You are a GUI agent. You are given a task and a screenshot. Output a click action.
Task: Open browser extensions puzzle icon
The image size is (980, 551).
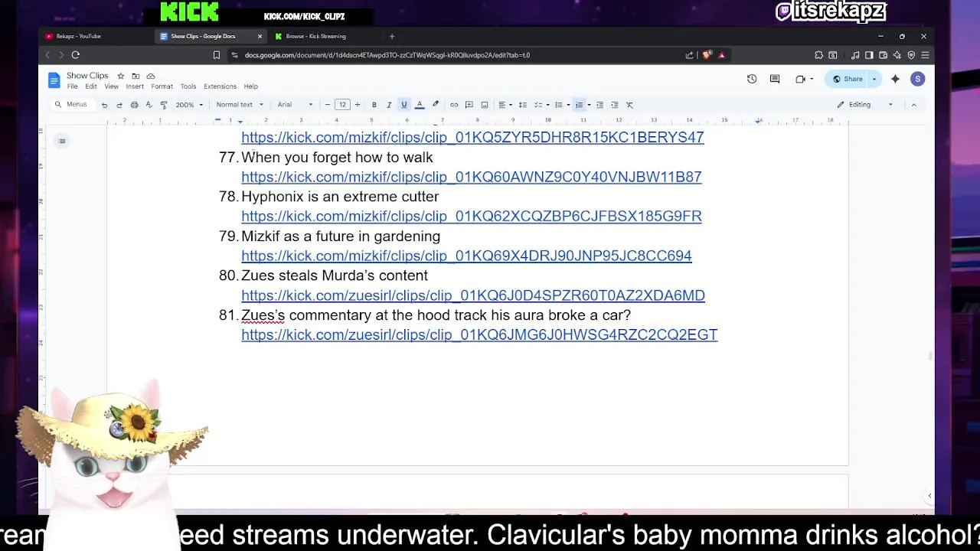[818, 55]
